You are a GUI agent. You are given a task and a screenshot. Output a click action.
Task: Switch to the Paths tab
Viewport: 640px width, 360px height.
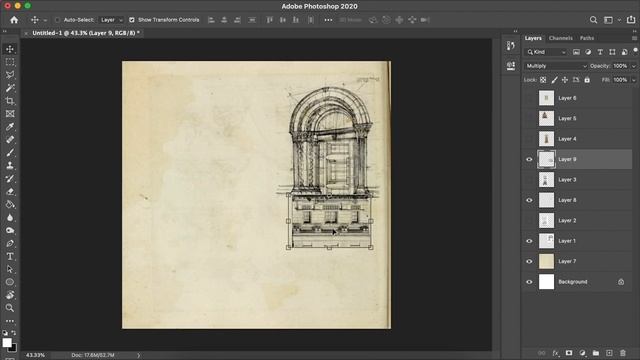(587, 38)
